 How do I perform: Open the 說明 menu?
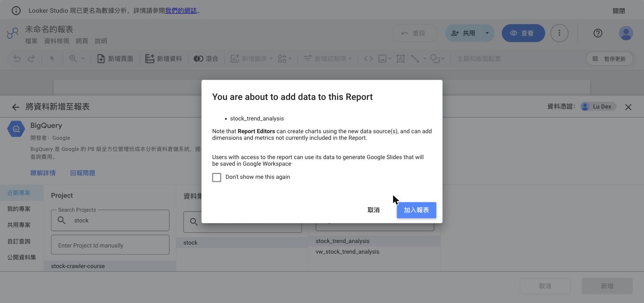[x=101, y=41]
